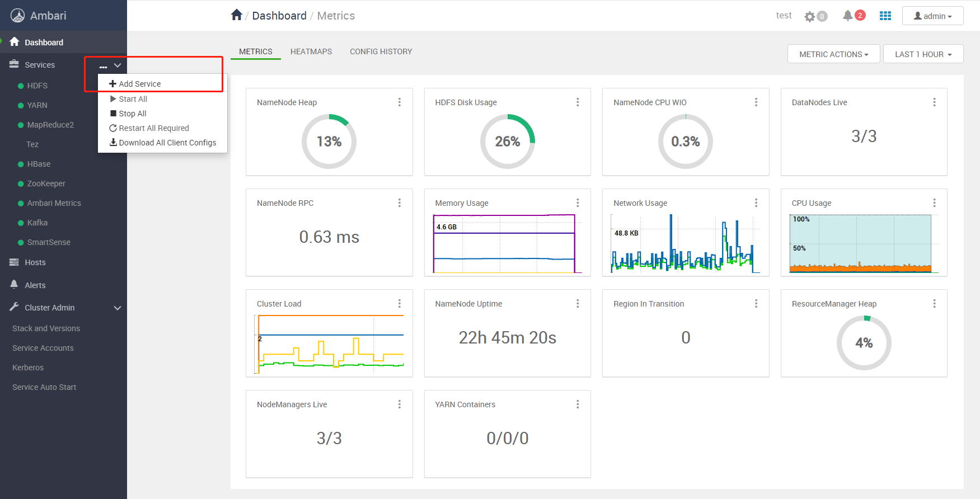Open DataNodes Live widget options menu

(x=934, y=102)
